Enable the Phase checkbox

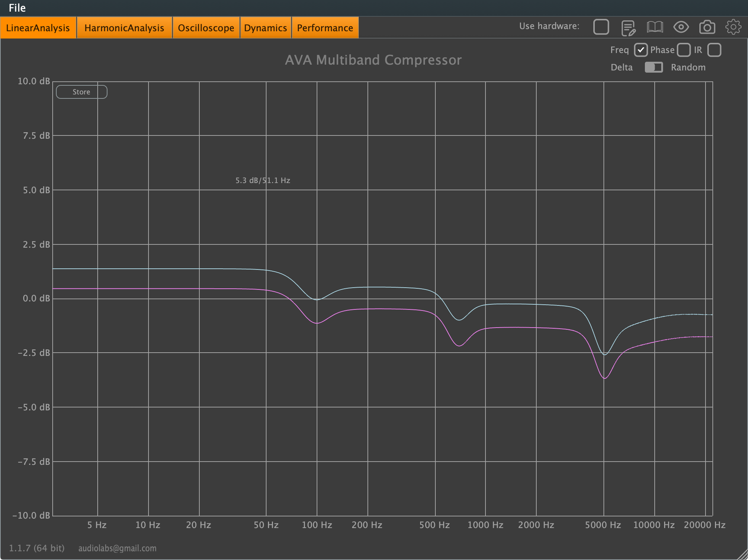(x=684, y=50)
